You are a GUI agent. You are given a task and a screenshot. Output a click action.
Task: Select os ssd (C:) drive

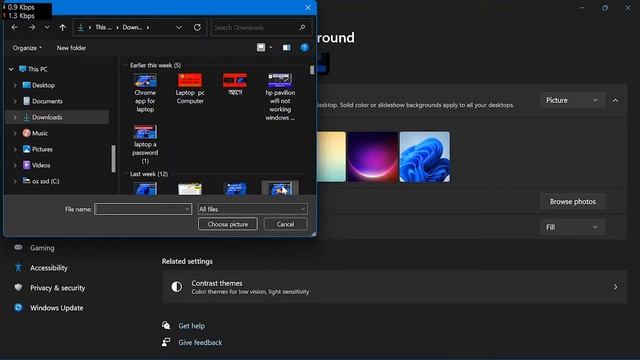[41, 181]
